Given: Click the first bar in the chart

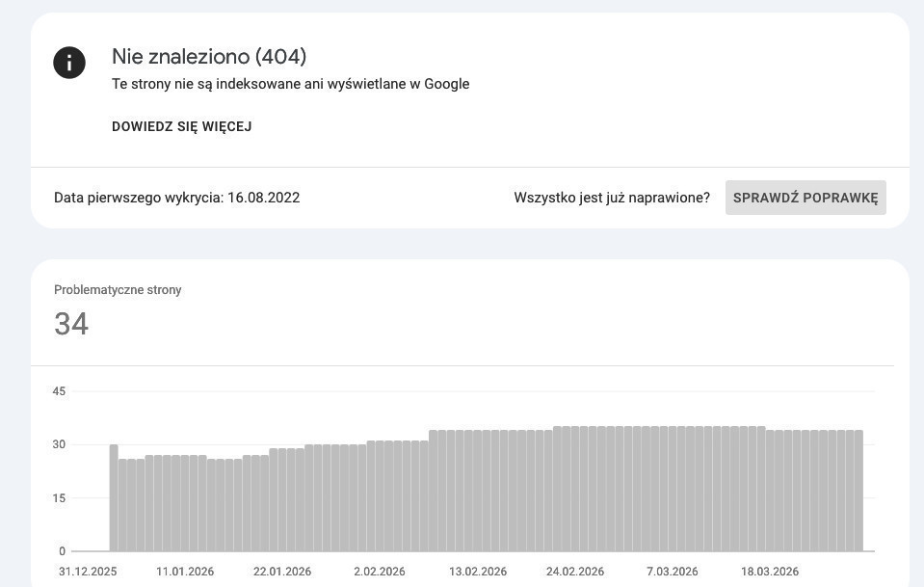Looking at the screenshot, I should tap(114, 497).
